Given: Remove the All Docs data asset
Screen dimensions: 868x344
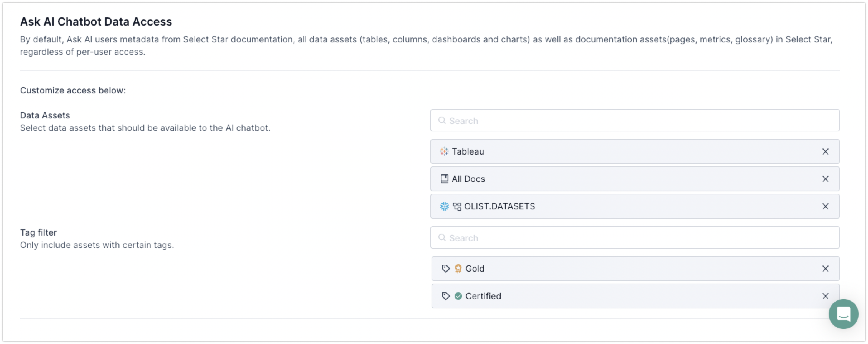Looking at the screenshot, I should [x=825, y=179].
